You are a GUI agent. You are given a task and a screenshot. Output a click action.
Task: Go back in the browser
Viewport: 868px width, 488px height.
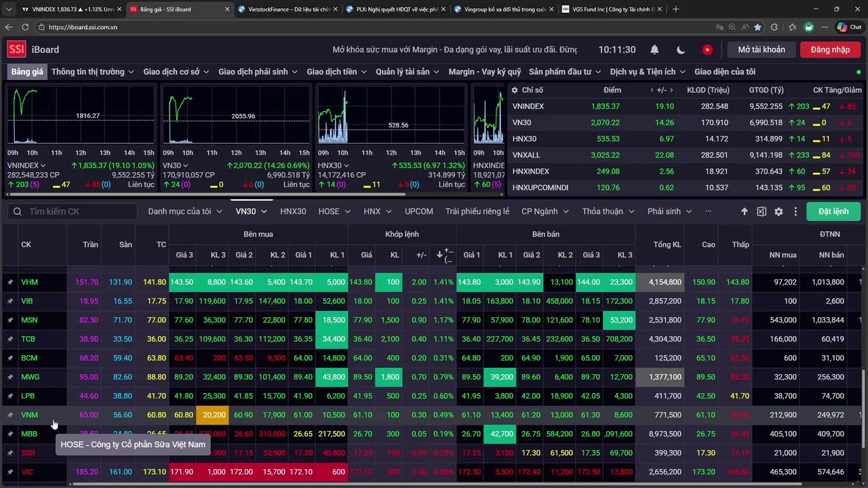9,27
